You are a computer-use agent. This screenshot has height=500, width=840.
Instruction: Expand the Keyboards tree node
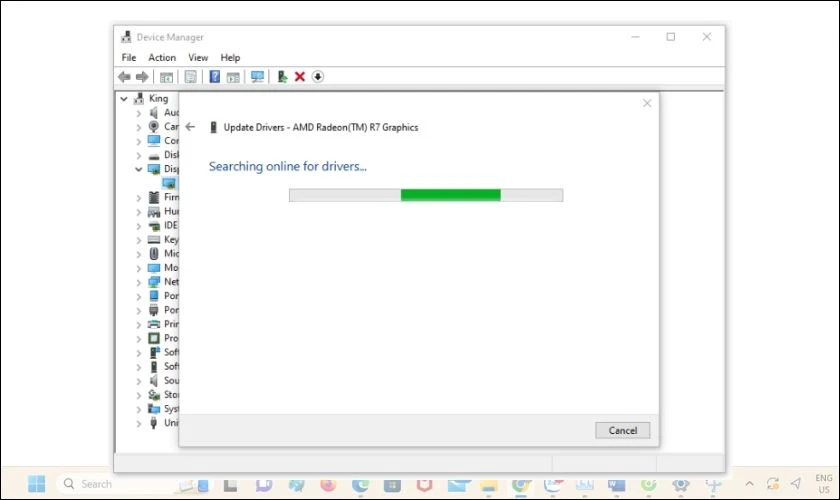138,240
